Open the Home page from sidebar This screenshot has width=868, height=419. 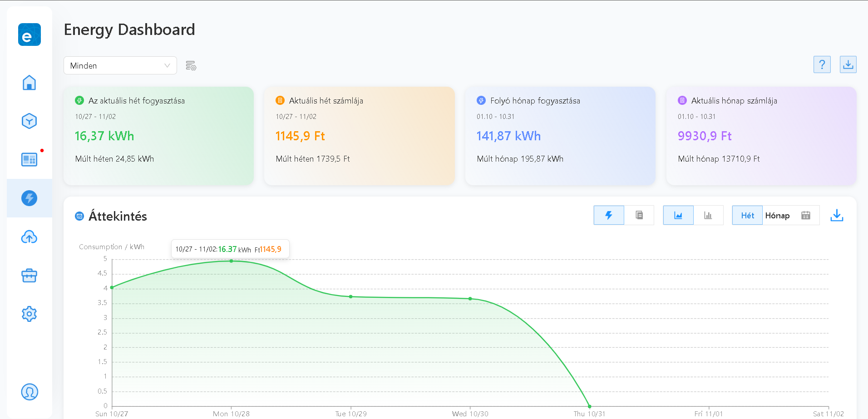pyautogui.click(x=30, y=83)
